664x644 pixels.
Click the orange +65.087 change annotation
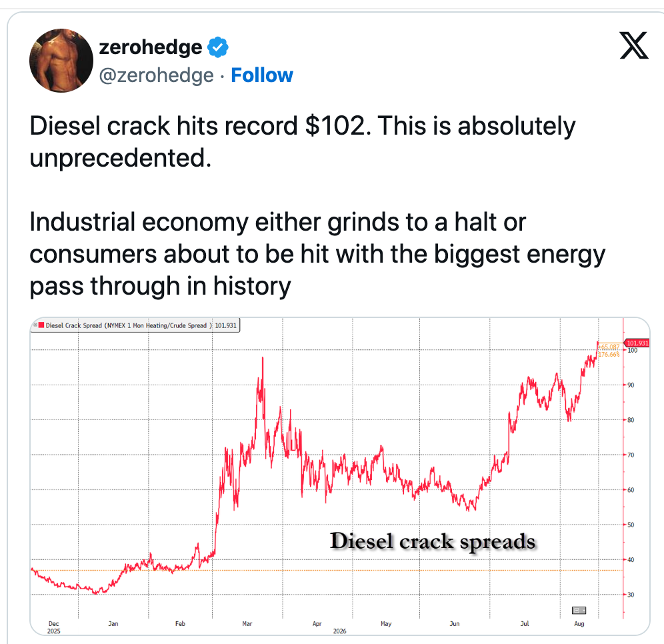(x=609, y=347)
